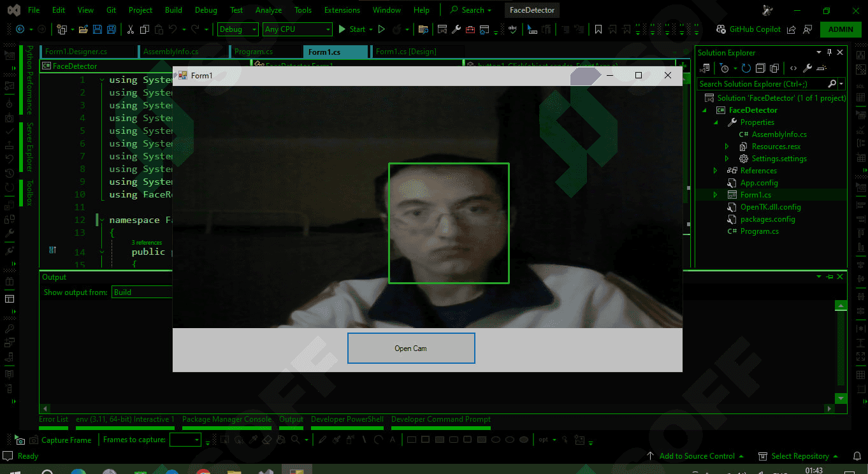The height and width of the screenshot is (474, 868).
Task: Open the Toolbox red briefcase icon
Action: (x=470, y=29)
